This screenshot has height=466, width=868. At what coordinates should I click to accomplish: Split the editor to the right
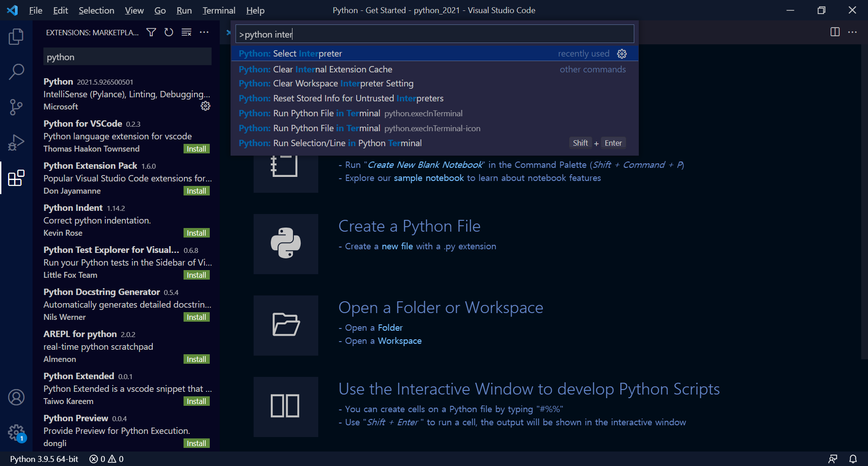tap(835, 32)
